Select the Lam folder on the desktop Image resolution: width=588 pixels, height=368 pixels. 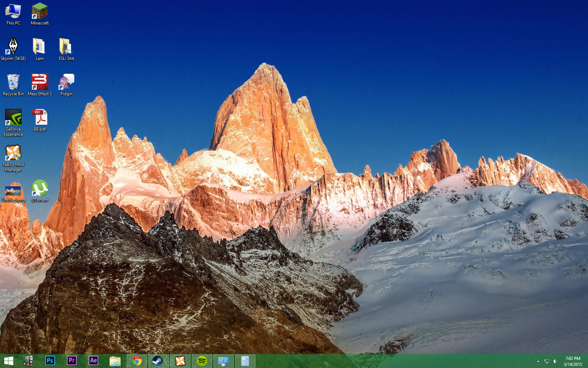click(40, 49)
